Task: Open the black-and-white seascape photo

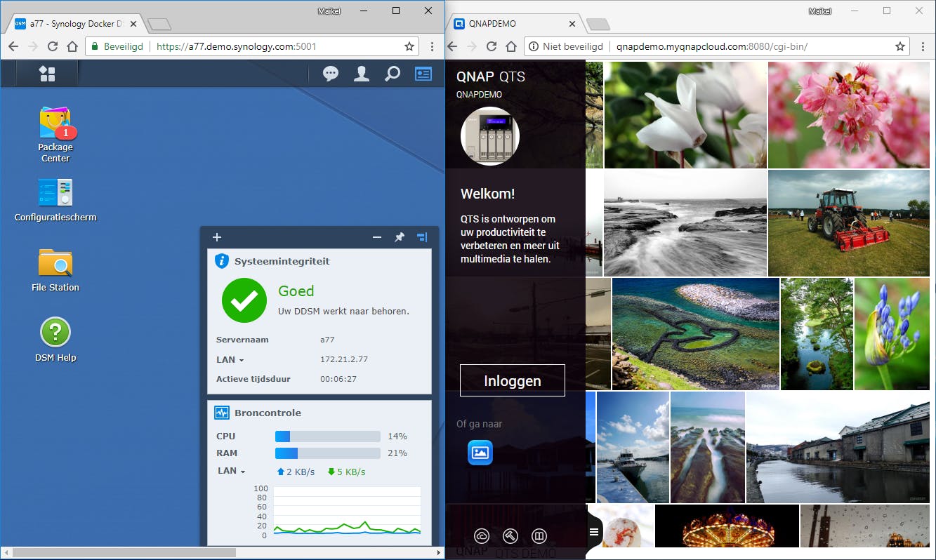Action: [685, 223]
